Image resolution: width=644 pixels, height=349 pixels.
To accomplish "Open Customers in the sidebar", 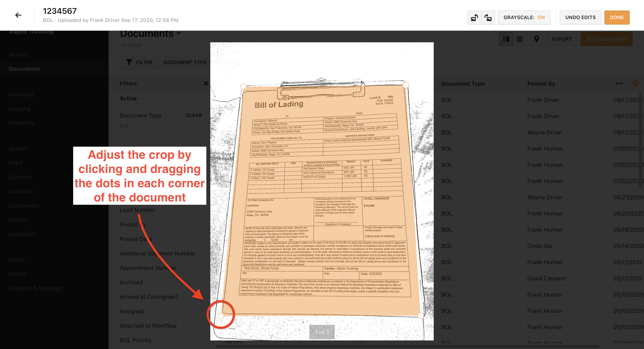I will (23, 206).
